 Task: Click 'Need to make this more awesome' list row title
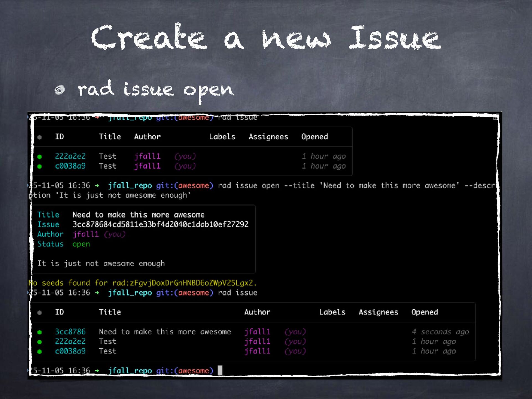coord(165,332)
